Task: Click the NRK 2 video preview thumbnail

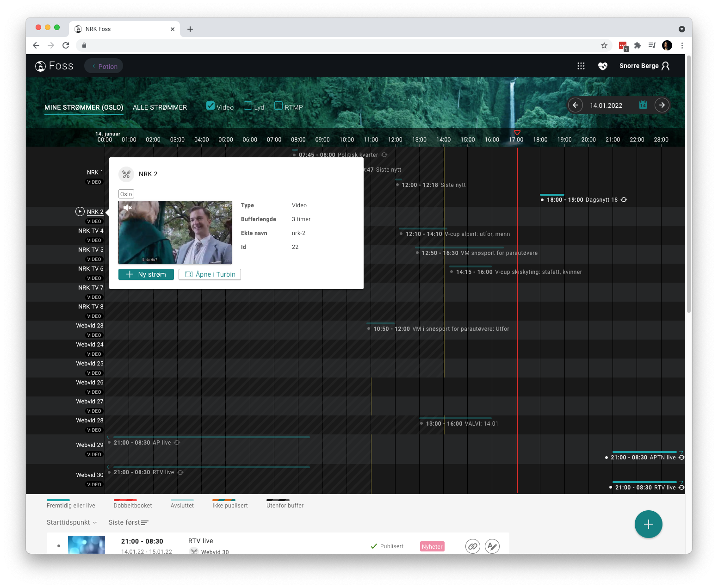Action: coord(175,233)
